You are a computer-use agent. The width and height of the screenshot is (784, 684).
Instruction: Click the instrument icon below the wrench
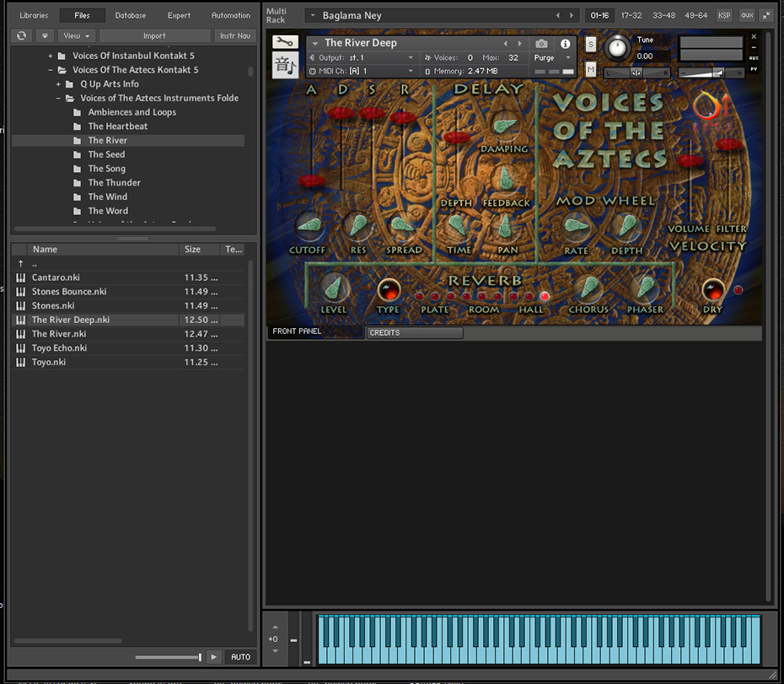[x=285, y=65]
